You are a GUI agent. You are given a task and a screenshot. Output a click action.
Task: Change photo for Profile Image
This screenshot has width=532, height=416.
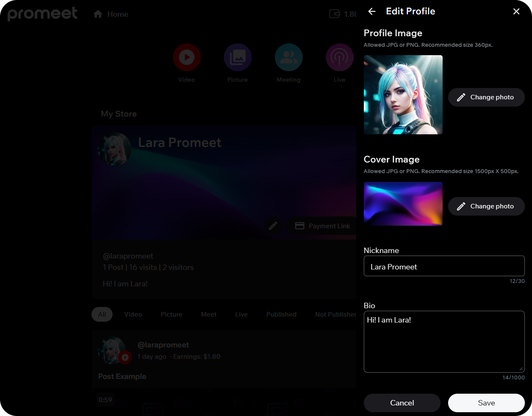tap(486, 97)
